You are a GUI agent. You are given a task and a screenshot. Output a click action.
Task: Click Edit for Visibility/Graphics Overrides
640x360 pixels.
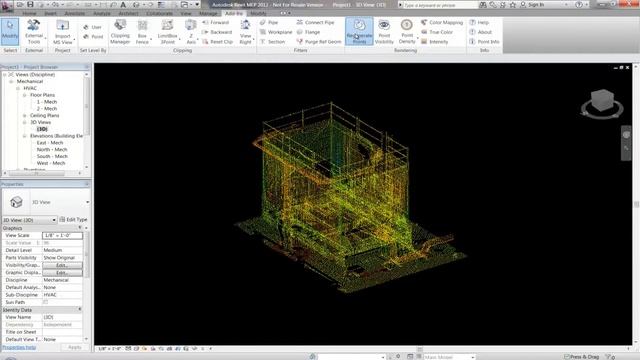pos(62,265)
